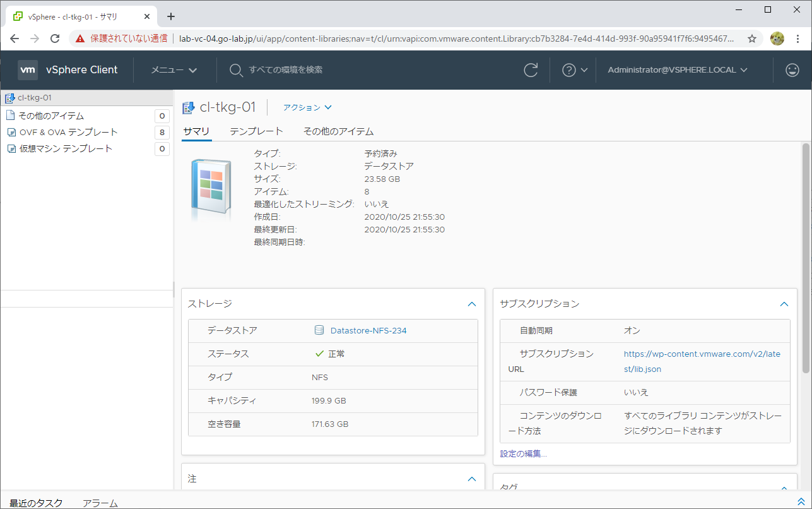
Task: Click the 171.63 GB free space value
Action: pos(330,424)
